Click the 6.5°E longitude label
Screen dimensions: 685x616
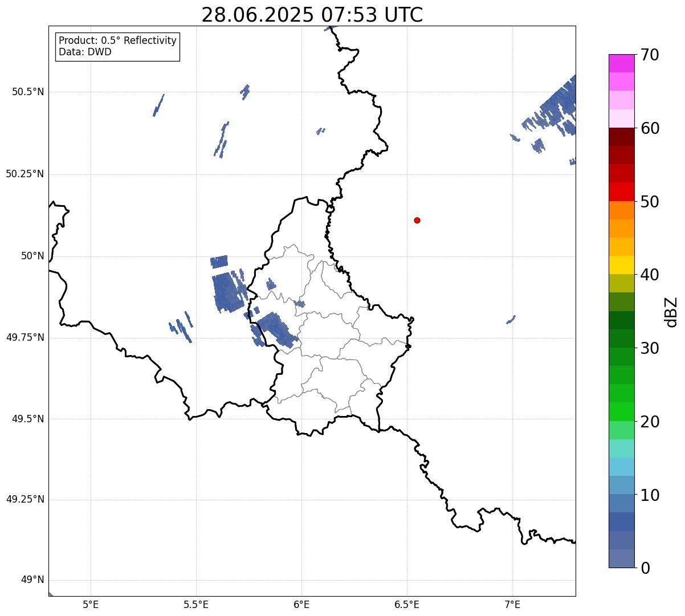407,604
